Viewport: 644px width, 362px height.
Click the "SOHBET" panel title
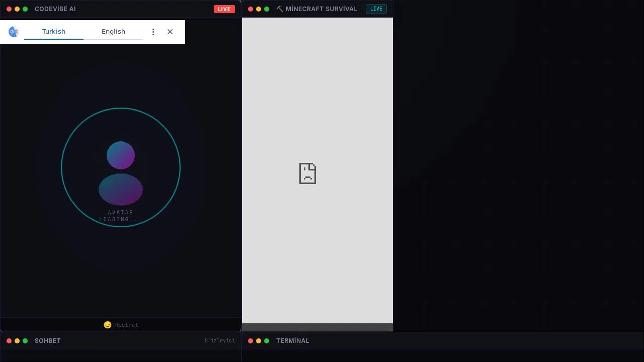48,341
